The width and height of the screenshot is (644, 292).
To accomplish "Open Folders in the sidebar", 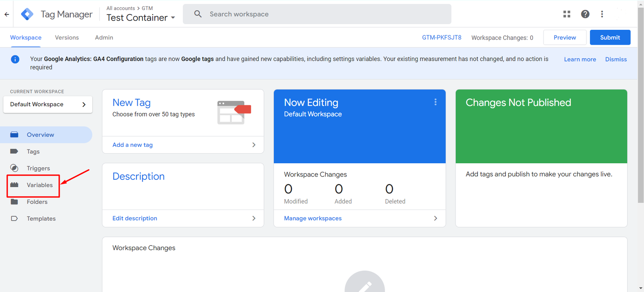I will point(37,202).
